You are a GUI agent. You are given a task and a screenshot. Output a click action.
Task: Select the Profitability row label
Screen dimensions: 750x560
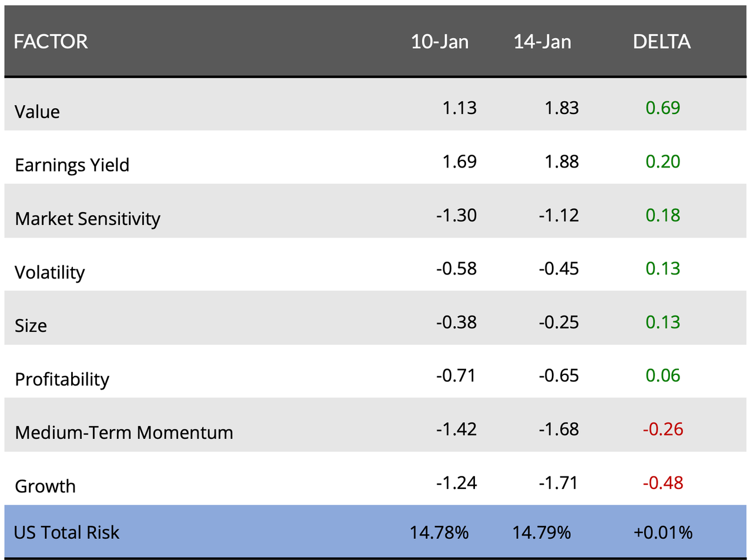coord(62,379)
